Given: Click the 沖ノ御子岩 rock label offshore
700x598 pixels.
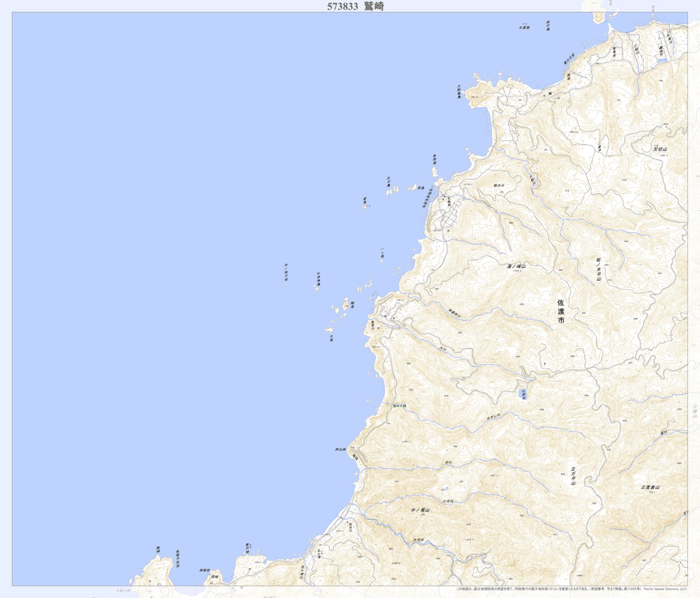Looking at the screenshot, I should [286, 273].
